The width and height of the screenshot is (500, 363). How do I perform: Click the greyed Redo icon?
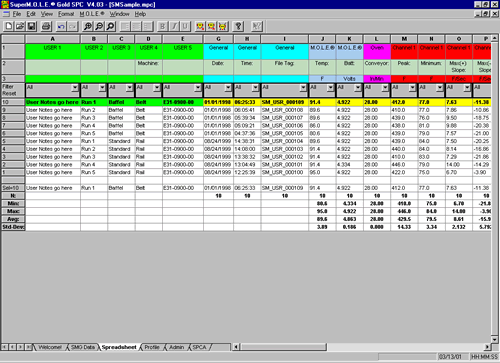72,26
